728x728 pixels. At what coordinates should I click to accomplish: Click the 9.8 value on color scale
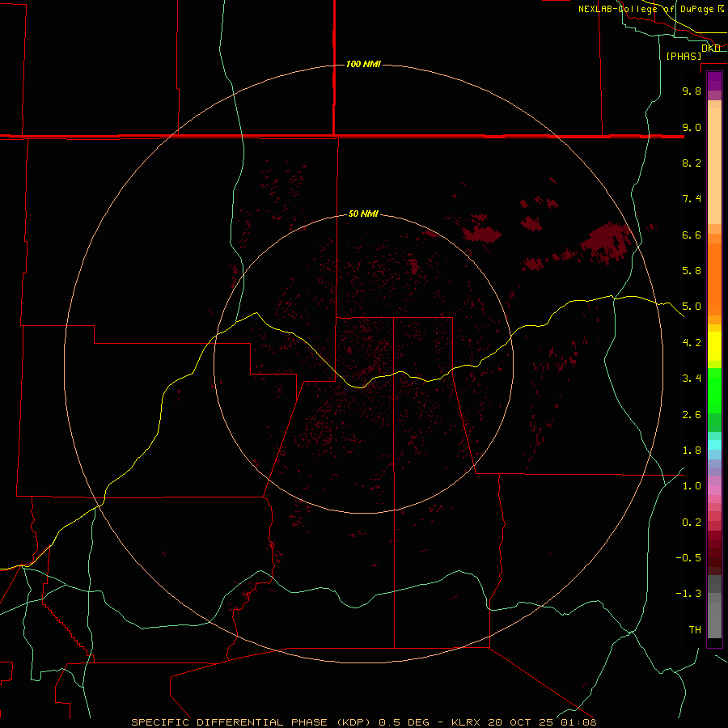pyautogui.click(x=692, y=91)
